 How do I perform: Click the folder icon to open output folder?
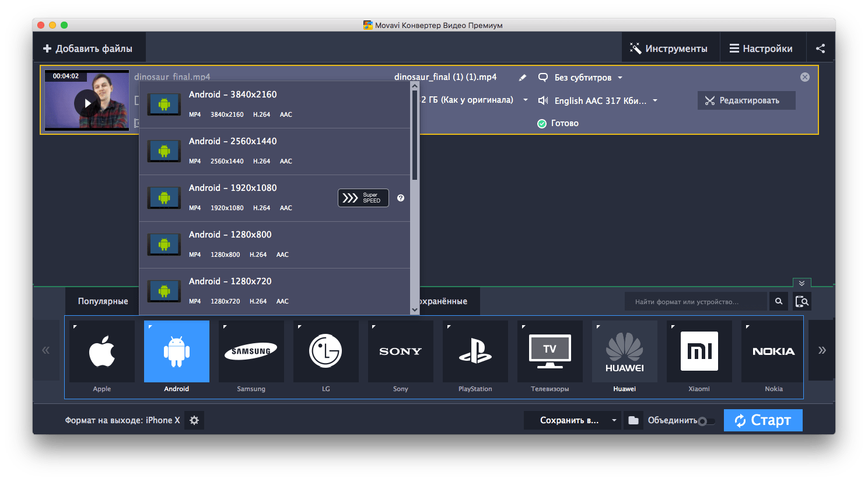click(x=633, y=420)
